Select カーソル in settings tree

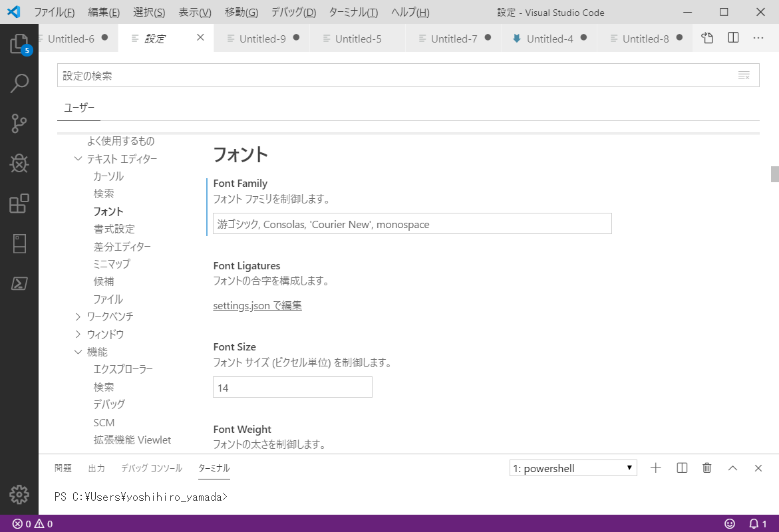point(108,176)
